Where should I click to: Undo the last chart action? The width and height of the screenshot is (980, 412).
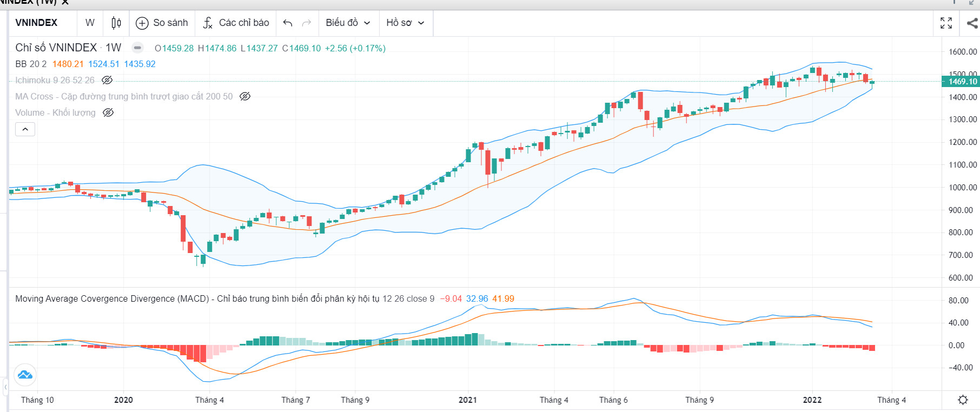coord(288,23)
